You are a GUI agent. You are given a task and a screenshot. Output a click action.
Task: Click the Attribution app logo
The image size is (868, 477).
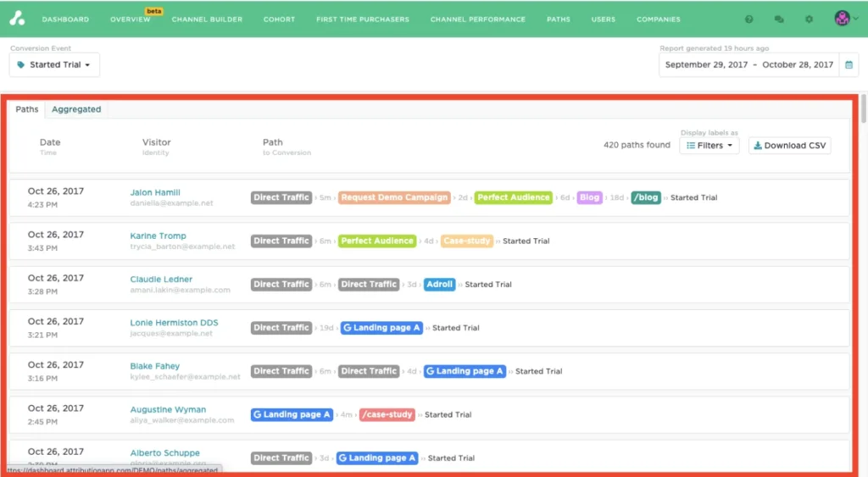tap(17, 19)
